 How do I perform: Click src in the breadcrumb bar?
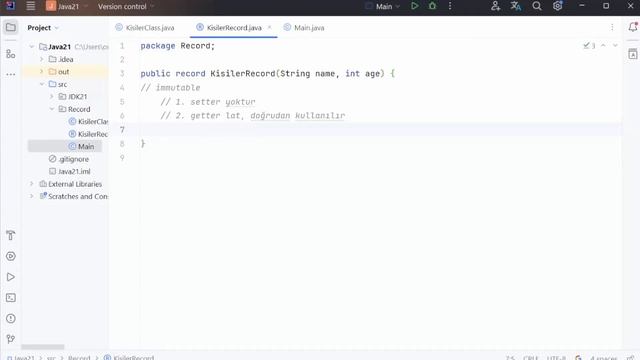51,358
